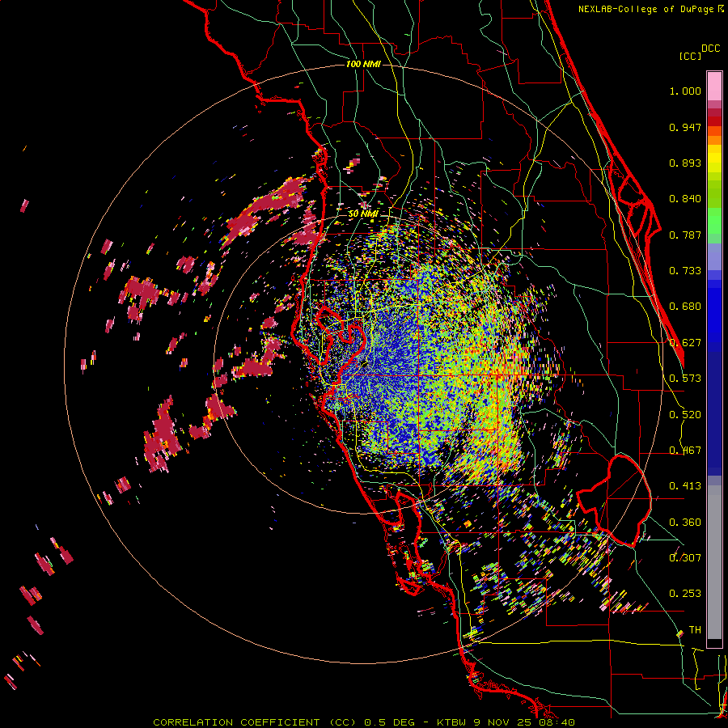Click the 0.733 scale value
The image size is (728, 728).
tap(685, 271)
